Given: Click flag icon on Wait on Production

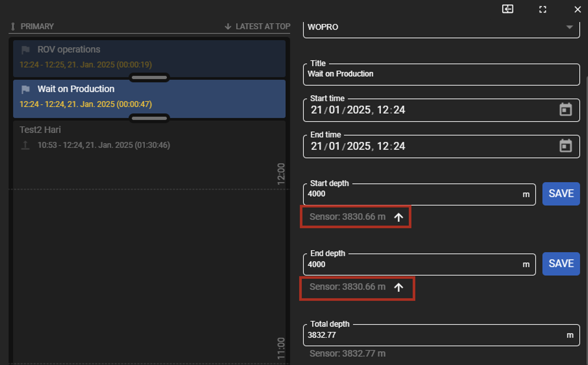Looking at the screenshot, I should 25,90.
